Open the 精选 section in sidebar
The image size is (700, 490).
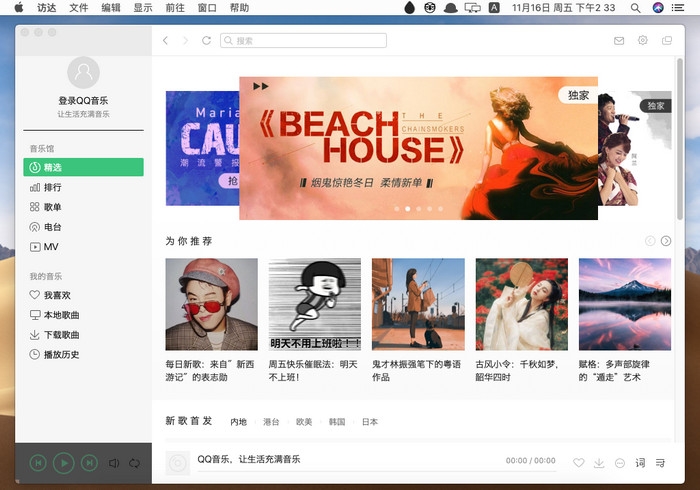click(x=83, y=167)
